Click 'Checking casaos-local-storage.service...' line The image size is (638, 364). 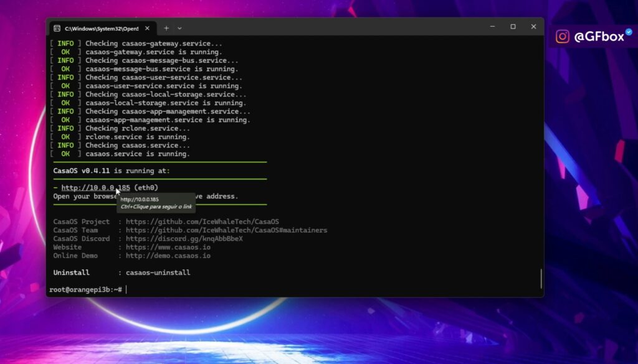[x=166, y=95]
